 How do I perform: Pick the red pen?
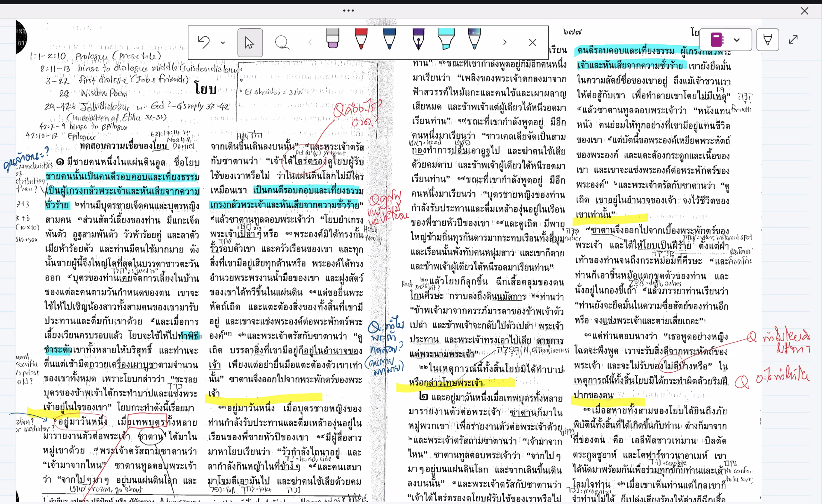point(361,38)
